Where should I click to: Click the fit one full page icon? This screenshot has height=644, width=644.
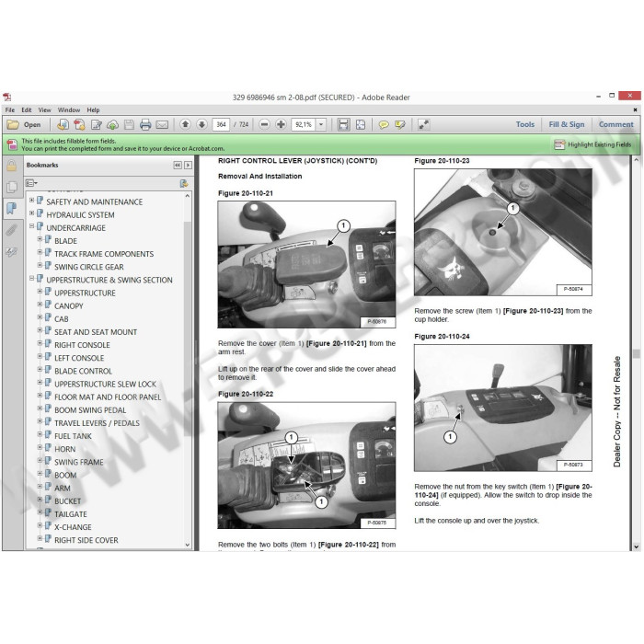pyautogui.click(x=361, y=124)
